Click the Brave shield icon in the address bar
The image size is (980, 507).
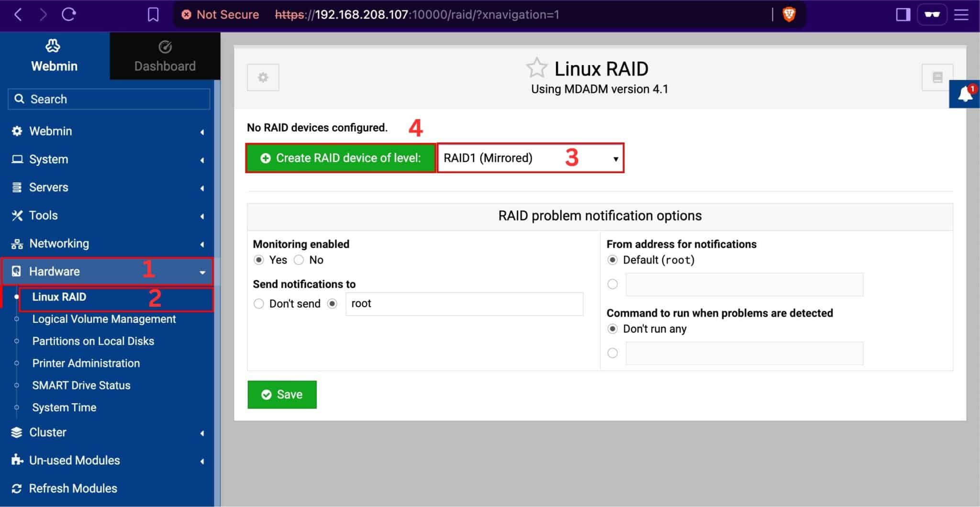coord(788,14)
